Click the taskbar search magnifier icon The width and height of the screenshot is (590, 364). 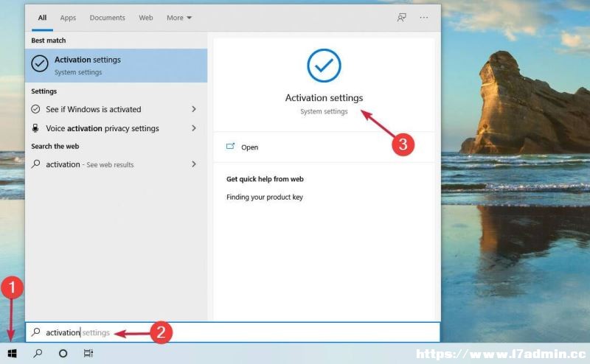(x=38, y=354)
